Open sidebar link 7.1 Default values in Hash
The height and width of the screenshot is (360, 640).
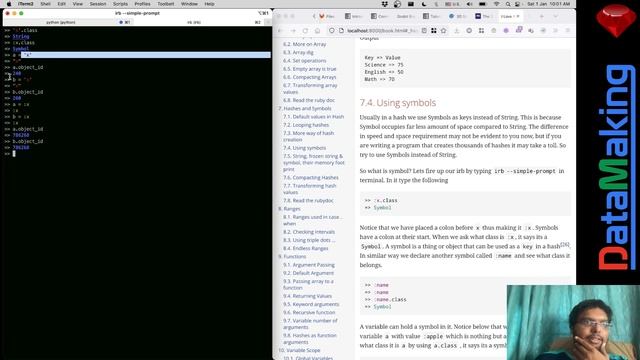(313, 116)
